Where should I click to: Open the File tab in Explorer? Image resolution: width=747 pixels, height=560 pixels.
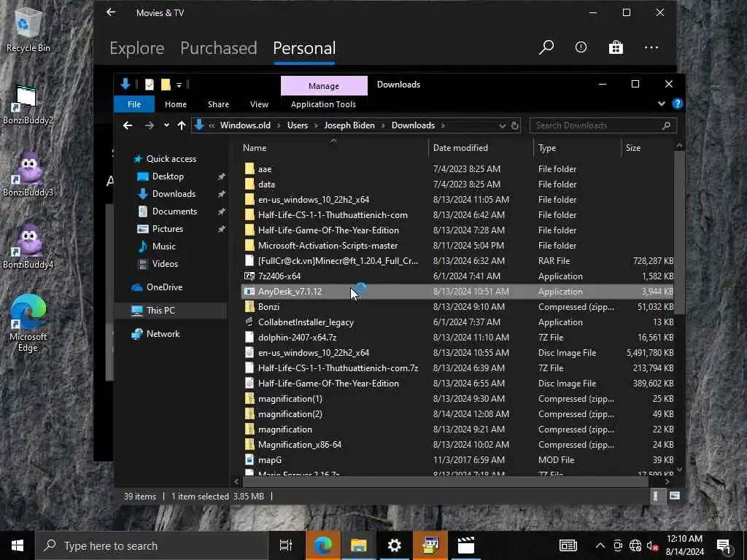click(x=134, y=104)
